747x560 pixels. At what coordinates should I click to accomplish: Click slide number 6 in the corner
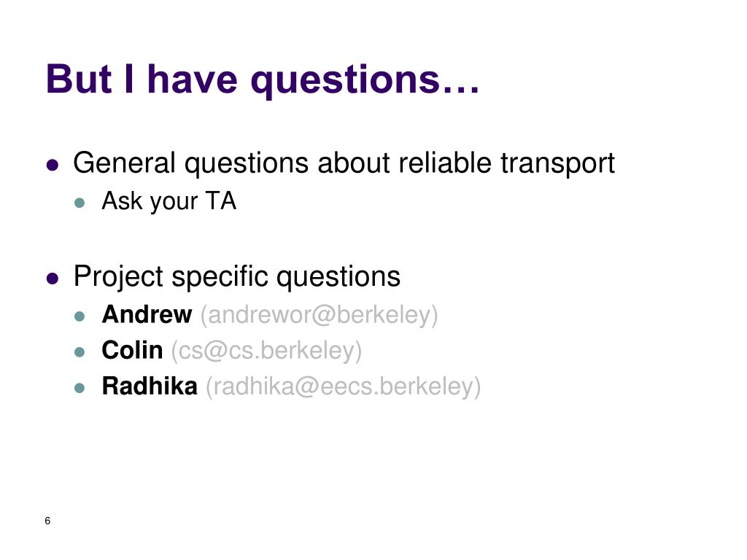point(47,521)
